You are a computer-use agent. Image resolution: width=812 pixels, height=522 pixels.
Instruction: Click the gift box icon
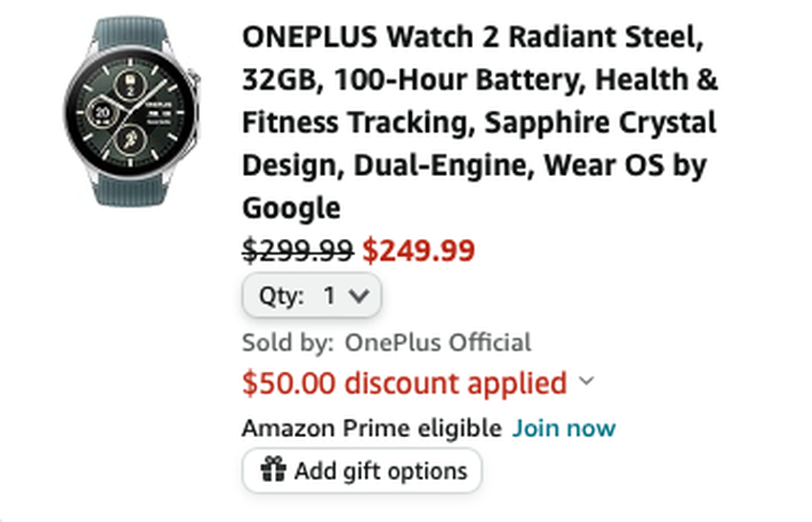tap(274, 469)
